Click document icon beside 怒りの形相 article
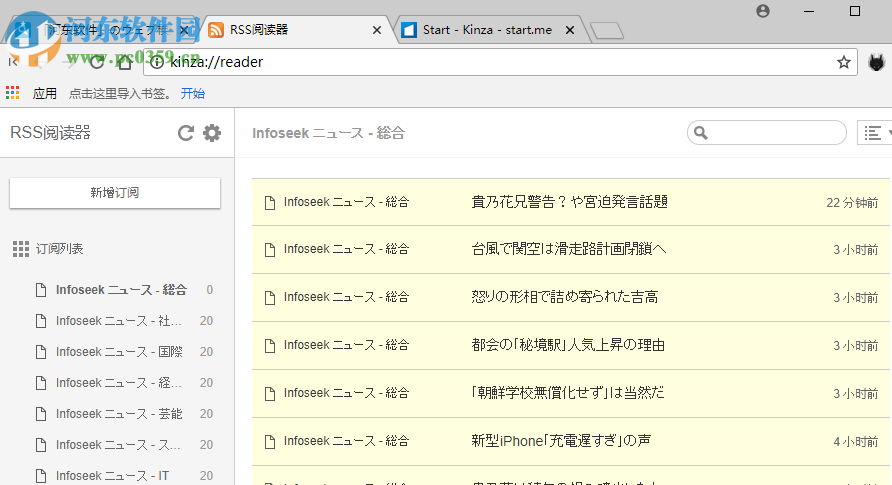The width and height of the screenshot is (892, 485). coord(270,298)
